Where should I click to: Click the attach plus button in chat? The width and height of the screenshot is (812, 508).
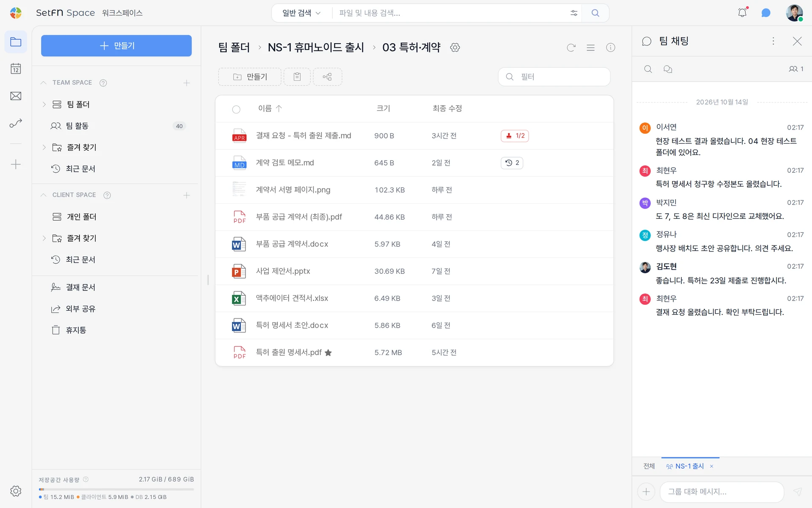pos(646,491)
